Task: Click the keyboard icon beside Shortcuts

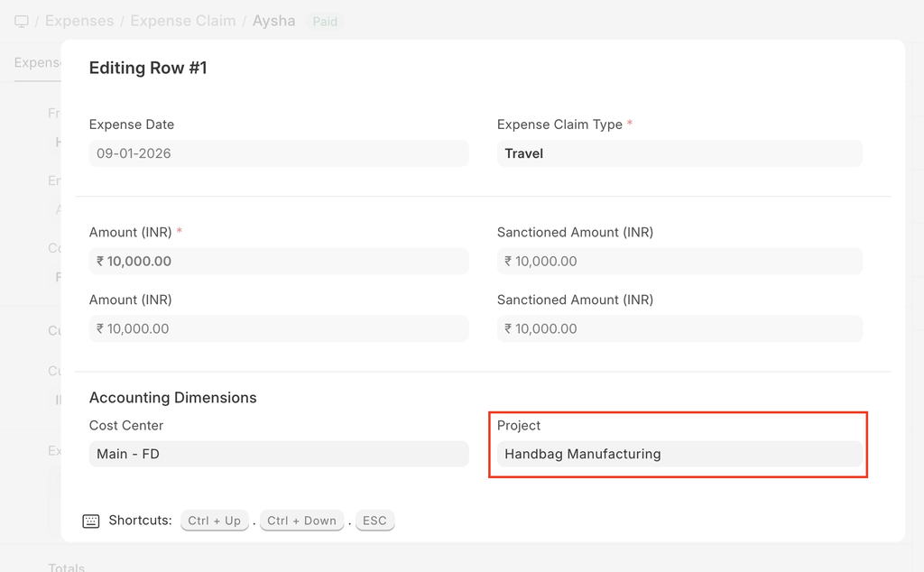Action: pyautogui.click(x=90, y=521)
